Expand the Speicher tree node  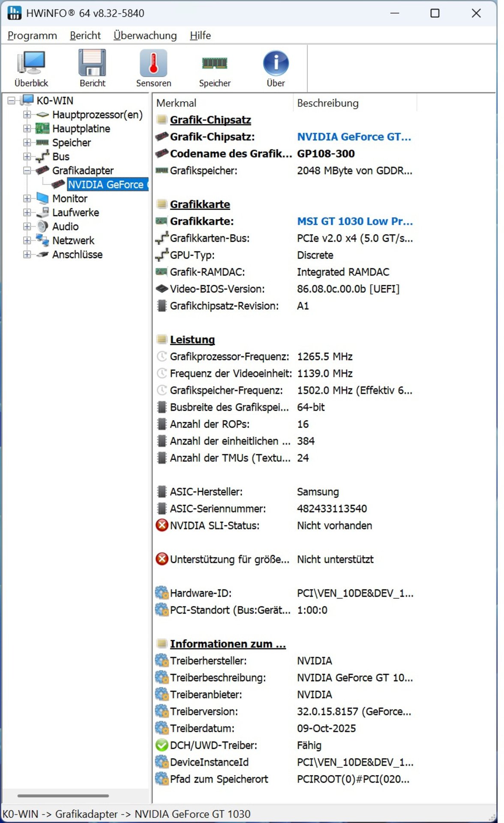point(27,142)
